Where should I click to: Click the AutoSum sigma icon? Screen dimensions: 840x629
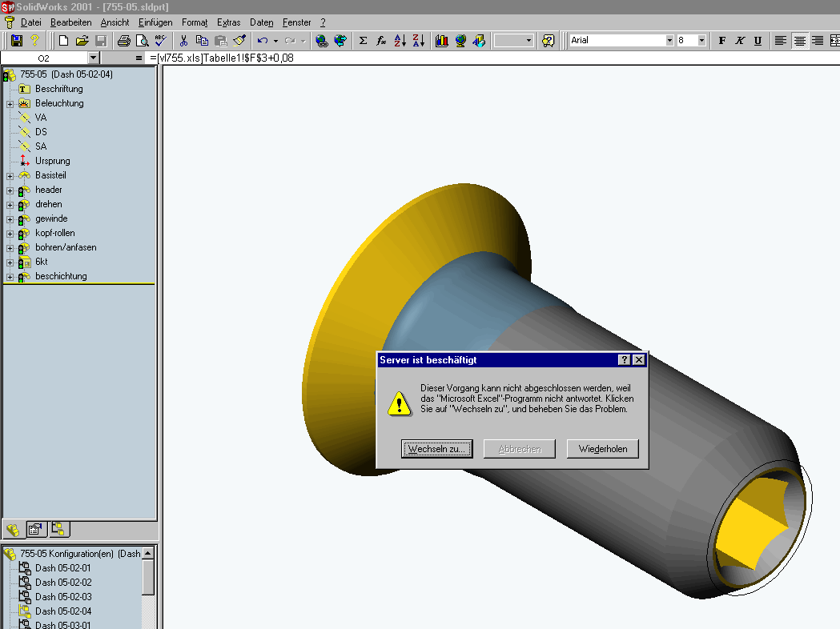[363, 40]
